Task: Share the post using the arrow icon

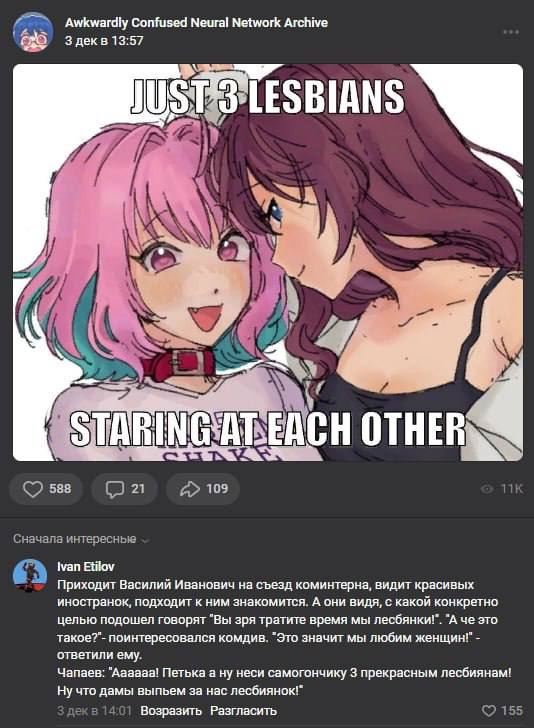Action: click(x=189, y=489)
